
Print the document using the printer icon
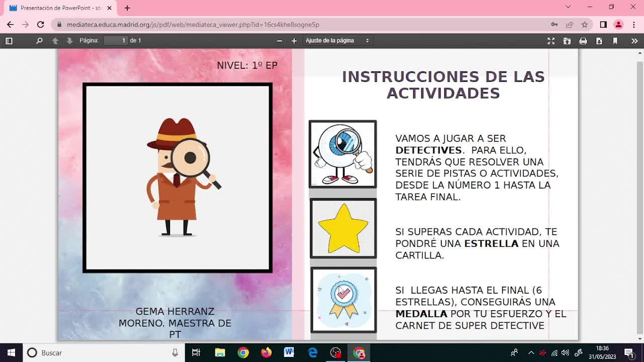coord(583,41)
